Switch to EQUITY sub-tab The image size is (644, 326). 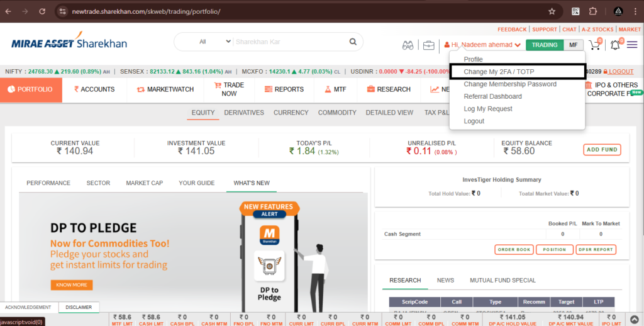tap(203, 113)
